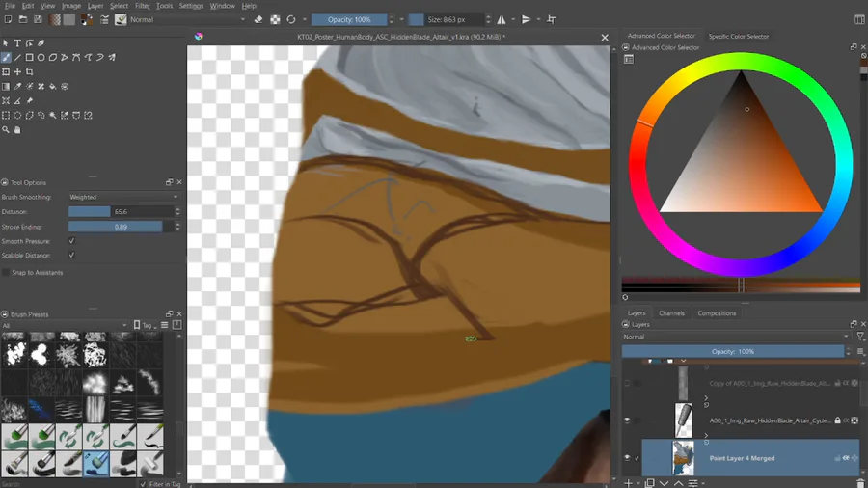Show the Copy of A00_1_Img_Raw_HiddenBlade layer

627,383
